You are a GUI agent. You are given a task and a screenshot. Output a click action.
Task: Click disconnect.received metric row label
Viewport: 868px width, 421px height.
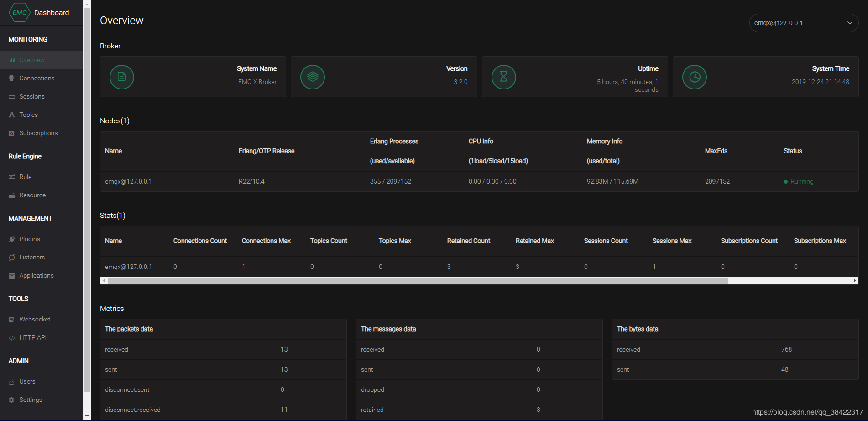click(133, 410)
